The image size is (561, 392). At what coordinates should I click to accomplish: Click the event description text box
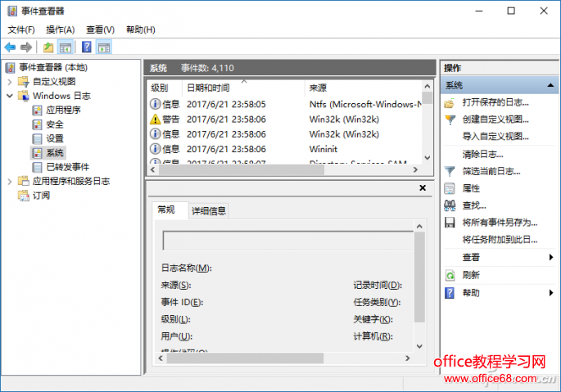coord(288,241)
